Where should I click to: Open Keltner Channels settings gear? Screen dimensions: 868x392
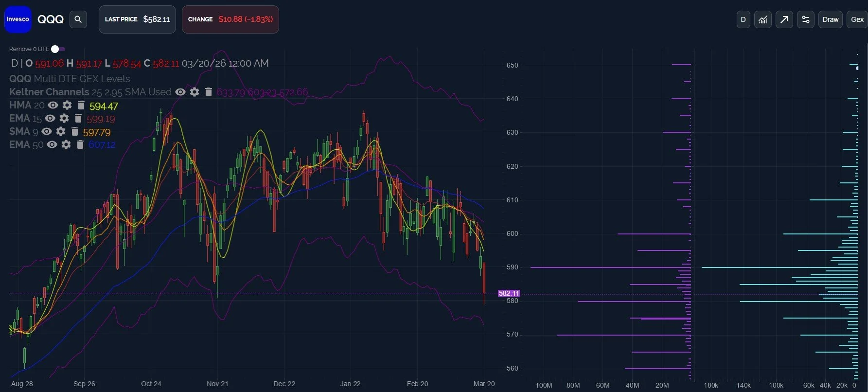tap(195, 92)
